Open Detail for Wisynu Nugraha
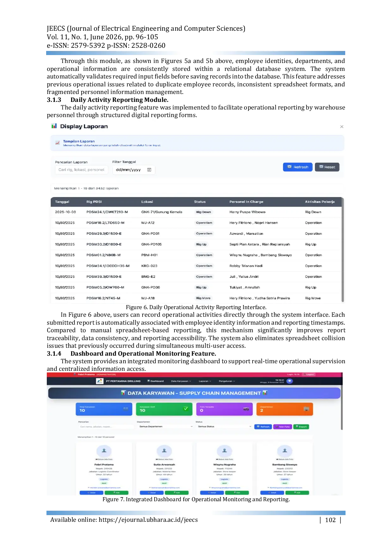Viewport: 392px width, 555px height. coord(212,493)
